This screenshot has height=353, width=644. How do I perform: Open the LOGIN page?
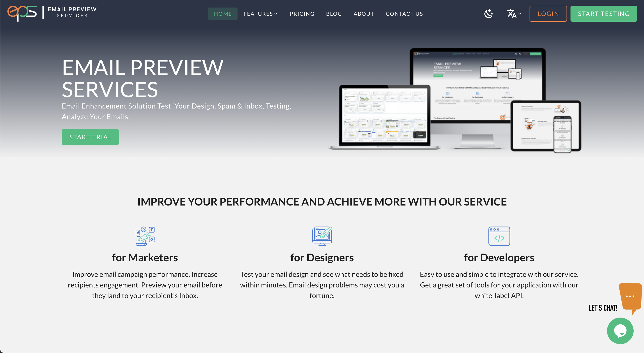pos(548,14)
